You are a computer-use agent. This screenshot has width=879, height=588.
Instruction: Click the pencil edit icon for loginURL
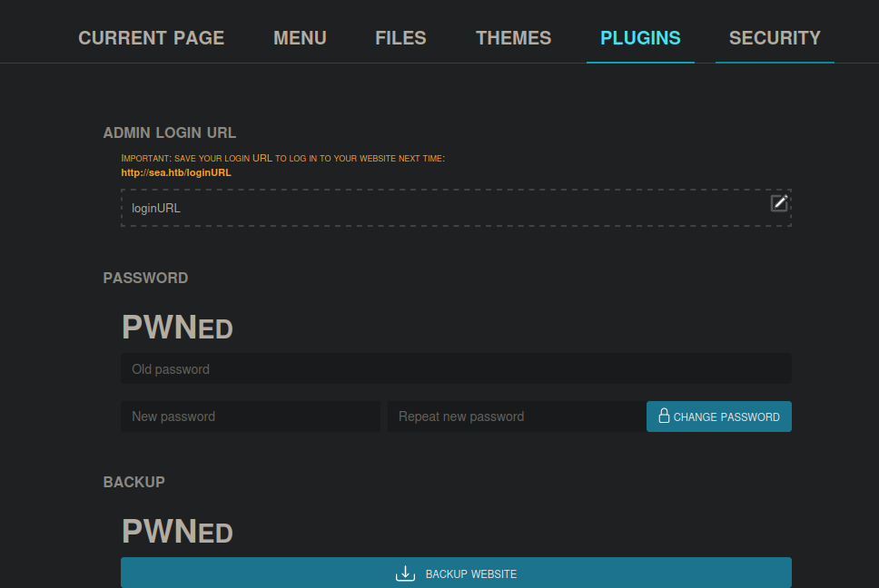pyautogui.click(x=779, y=202)
